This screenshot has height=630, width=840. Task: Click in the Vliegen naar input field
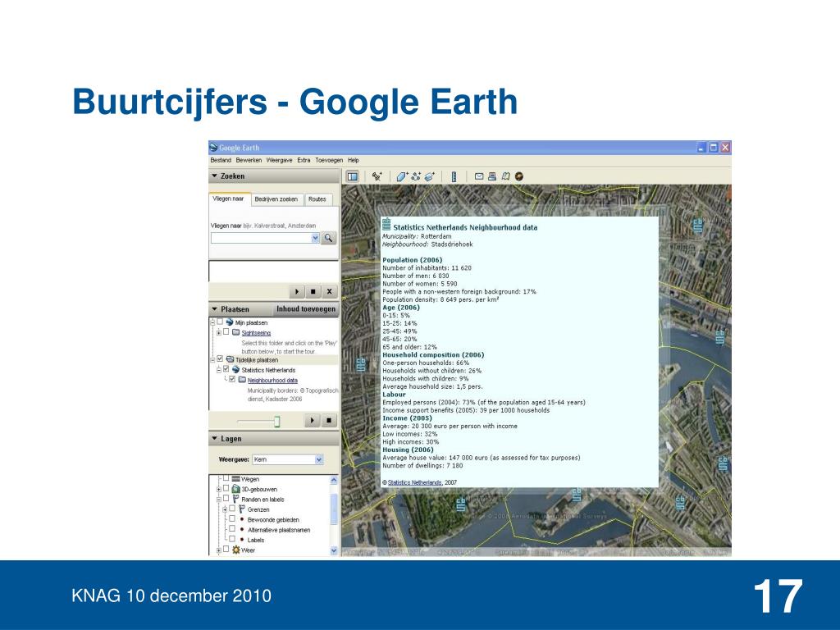pos(261,238)
